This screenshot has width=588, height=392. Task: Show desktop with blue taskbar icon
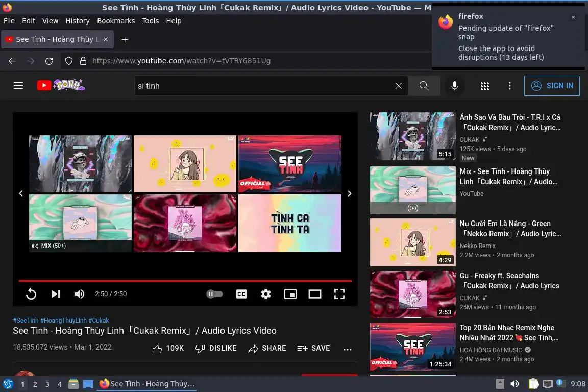pos(88,384)
